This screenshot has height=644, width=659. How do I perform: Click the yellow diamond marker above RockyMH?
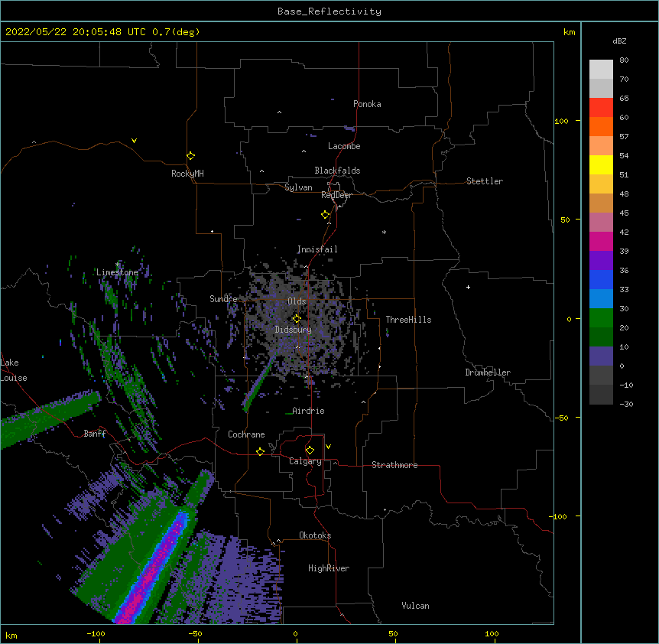pos(190,156)
